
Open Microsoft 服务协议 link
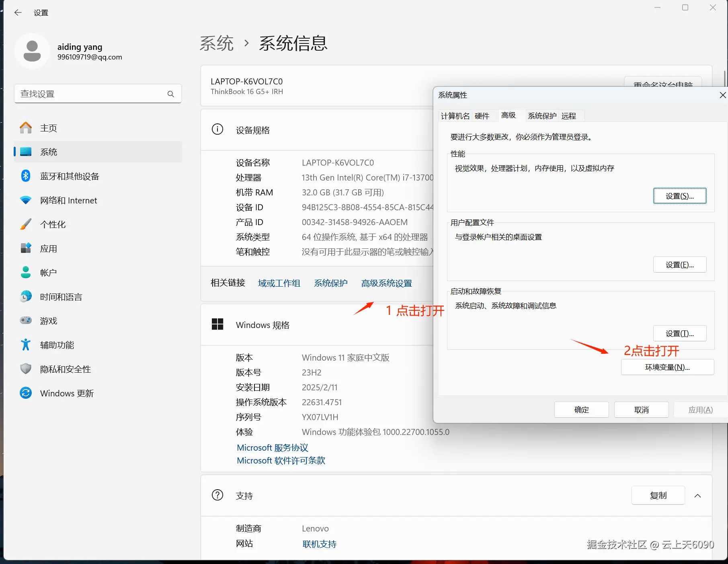tap(273, 447)
